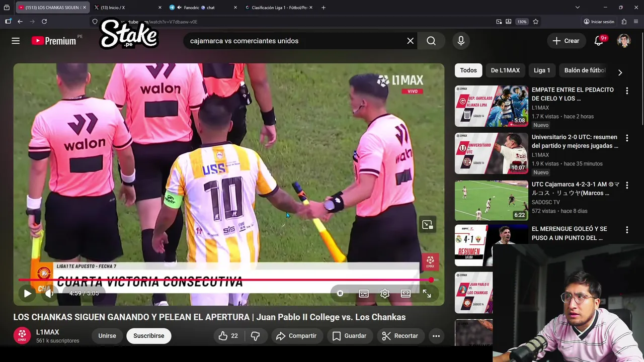Bookmark the page with the star icon

[536, 22]
